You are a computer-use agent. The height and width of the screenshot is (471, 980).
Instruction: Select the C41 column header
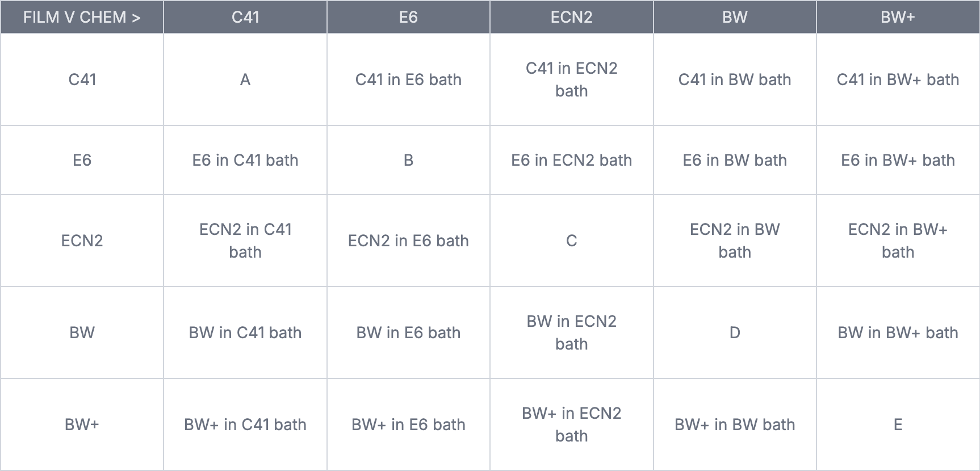(x=245, y=17)
